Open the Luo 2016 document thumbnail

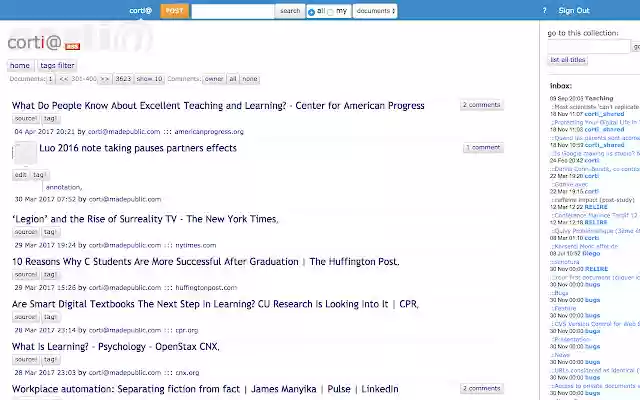tap(25, 153)
